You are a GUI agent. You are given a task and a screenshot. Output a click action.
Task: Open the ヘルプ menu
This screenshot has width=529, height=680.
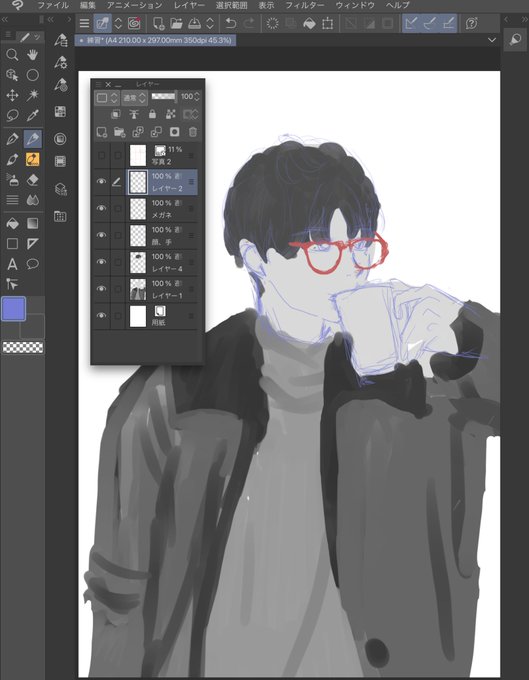point(398,6)
